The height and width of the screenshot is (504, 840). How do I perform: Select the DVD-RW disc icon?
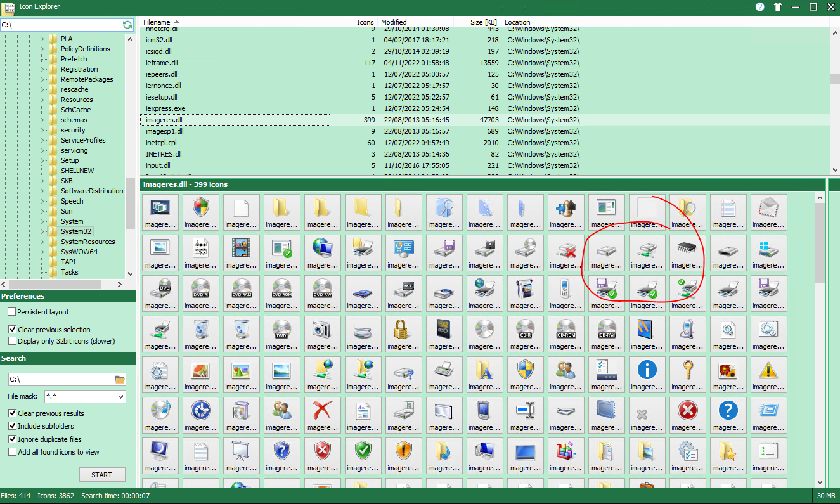[322, 294]
